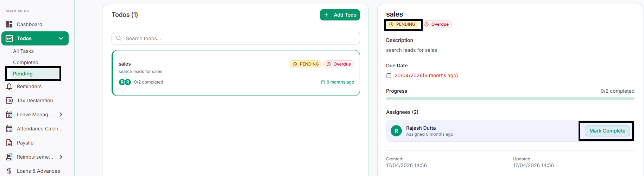This screenshot has height=178, width=644.
Task: Click the Add Todo button
Action: (340, 15)
